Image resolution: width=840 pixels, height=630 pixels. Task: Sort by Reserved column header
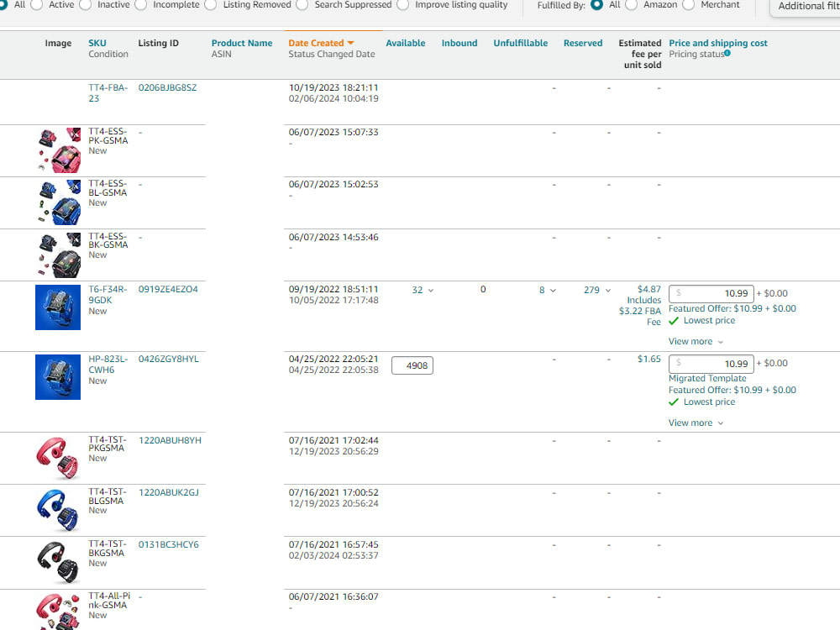(x=583, y=43)
